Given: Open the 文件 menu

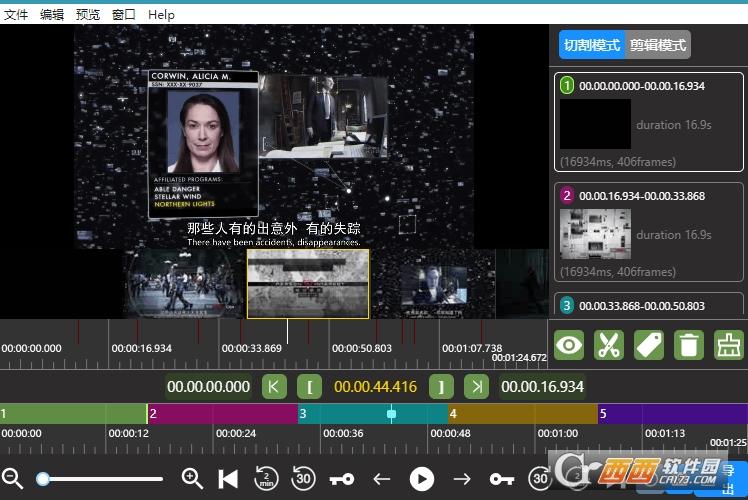Looking at the screenshot, I should pos(16,15).
